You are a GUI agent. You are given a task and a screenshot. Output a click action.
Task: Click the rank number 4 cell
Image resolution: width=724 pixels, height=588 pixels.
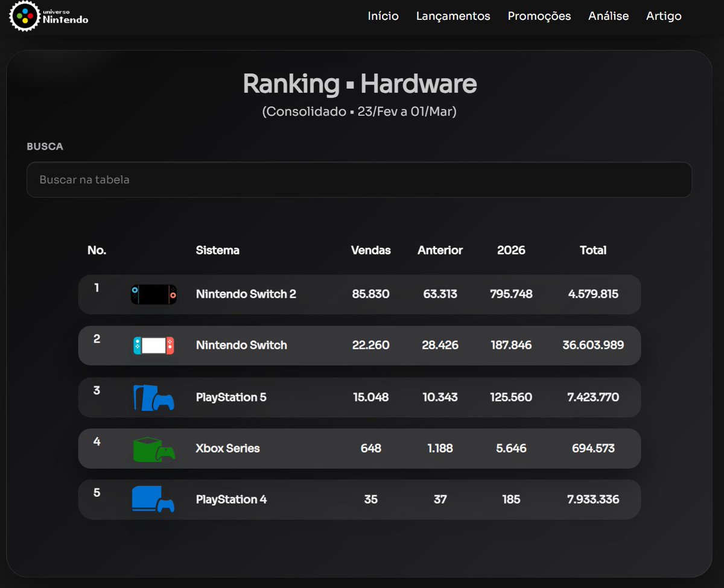click(x=97, y=441)
